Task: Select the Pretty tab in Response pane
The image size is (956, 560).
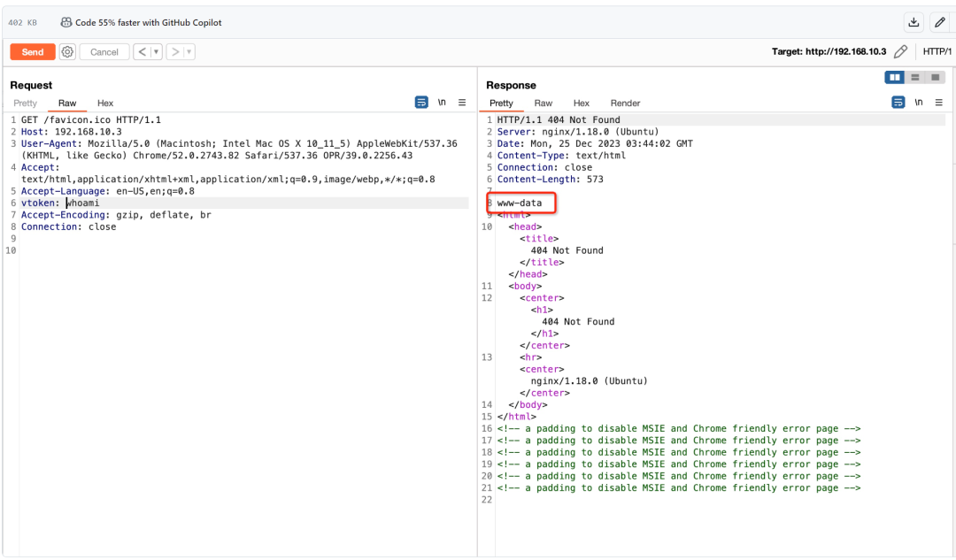Action: click(x=501, y=103)
